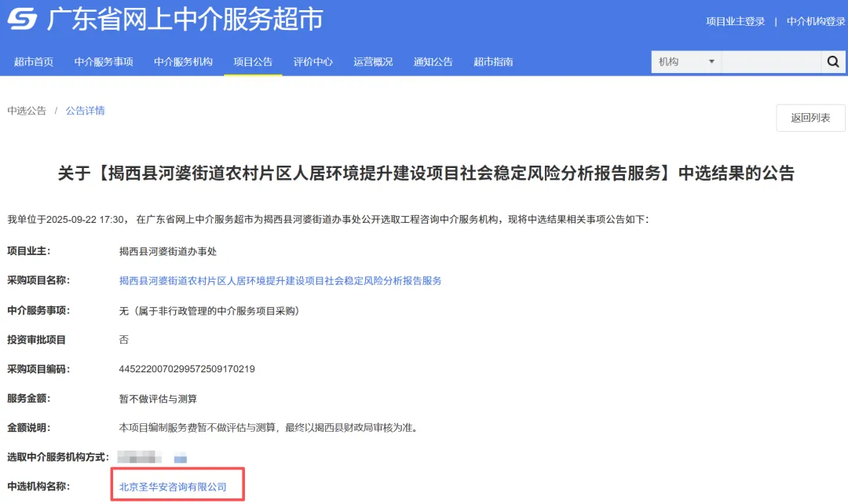This screenshot has height=504, width=848.
Task: Click inside the search input field
Action: coord(773,61)
